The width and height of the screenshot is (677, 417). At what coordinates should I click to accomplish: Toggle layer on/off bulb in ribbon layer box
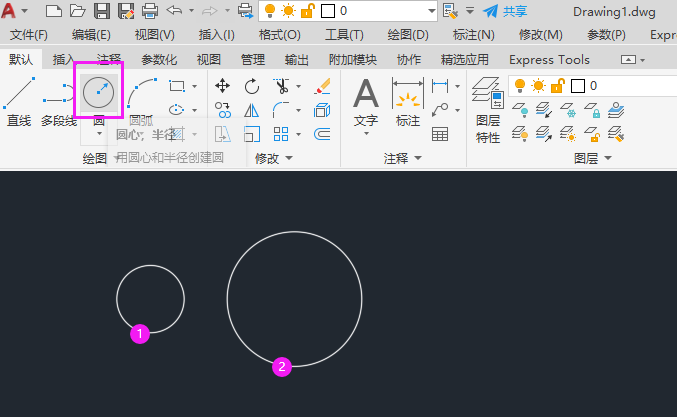click(520, 86)
